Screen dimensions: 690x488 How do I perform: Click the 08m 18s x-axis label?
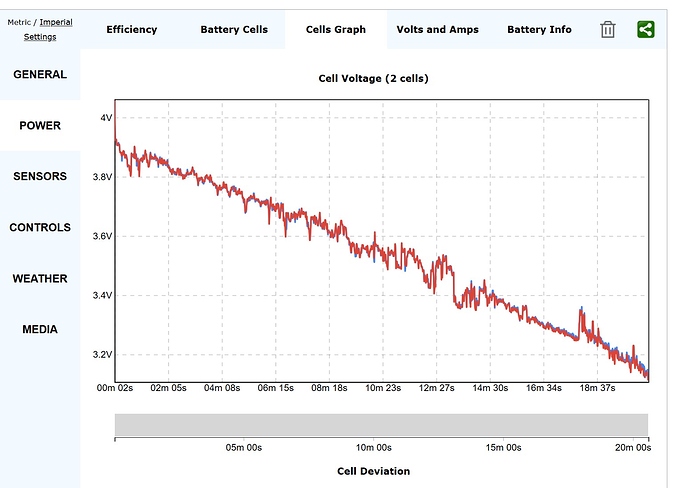coord(329,388)
